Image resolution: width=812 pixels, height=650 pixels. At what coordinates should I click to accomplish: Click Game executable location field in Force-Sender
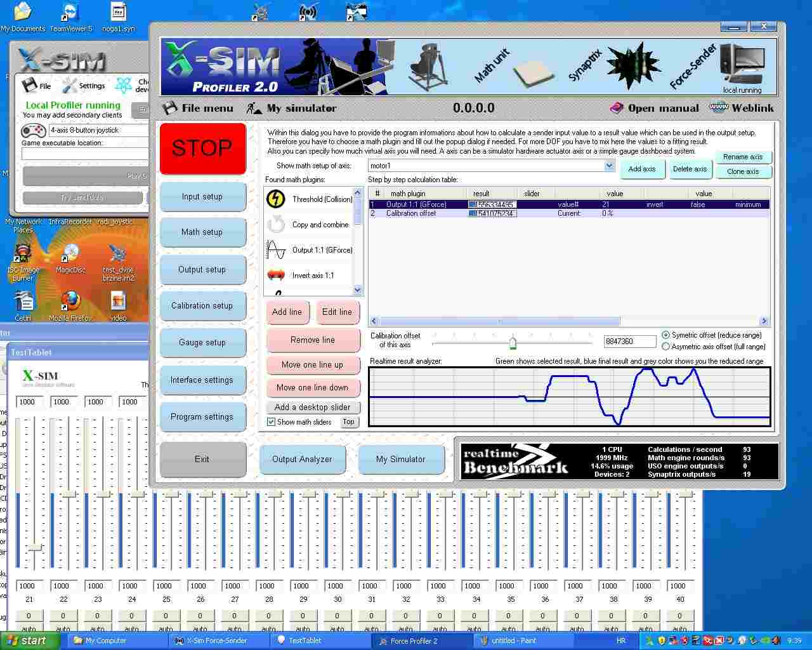point(85,154)
